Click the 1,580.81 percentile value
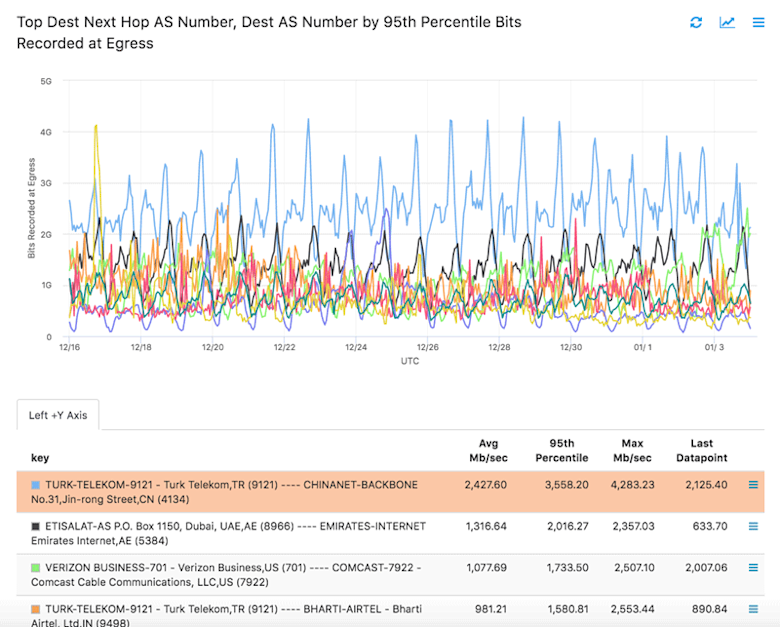Viewport: 780px width, 627px height. pyautogui.click(x=568, y=609)
